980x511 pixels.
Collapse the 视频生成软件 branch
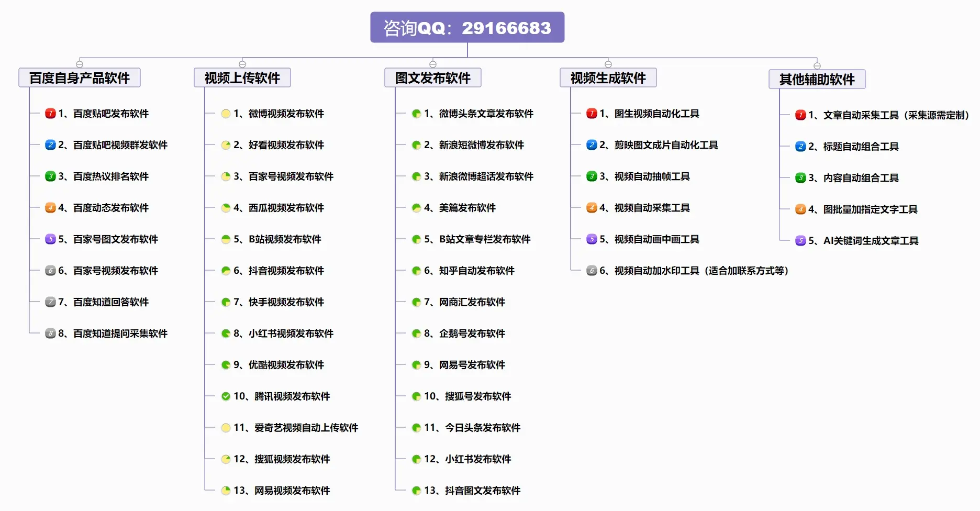[608, 64]
